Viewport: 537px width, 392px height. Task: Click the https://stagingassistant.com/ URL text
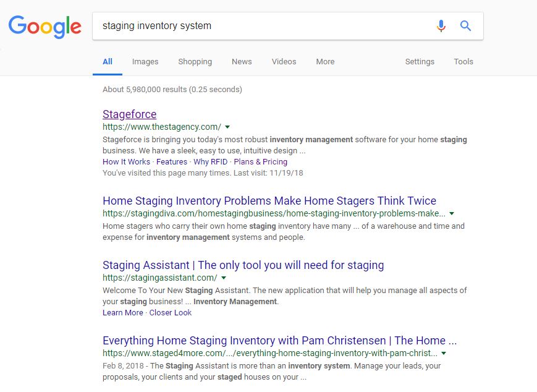[160, 278]
